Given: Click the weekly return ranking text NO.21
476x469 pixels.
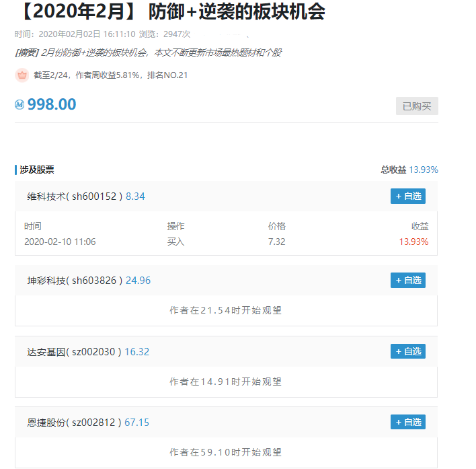Looking at the screenshot, I should pos(110,75).
